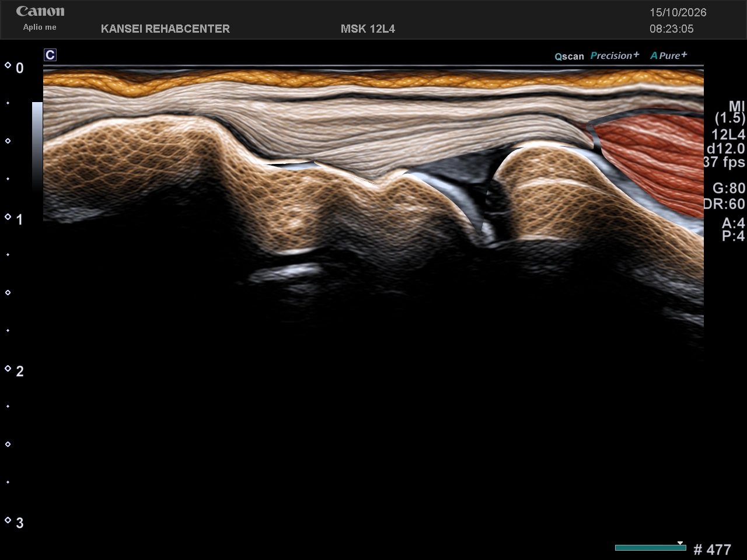Click the date 15/10/2026

click(x=678, y=12)
